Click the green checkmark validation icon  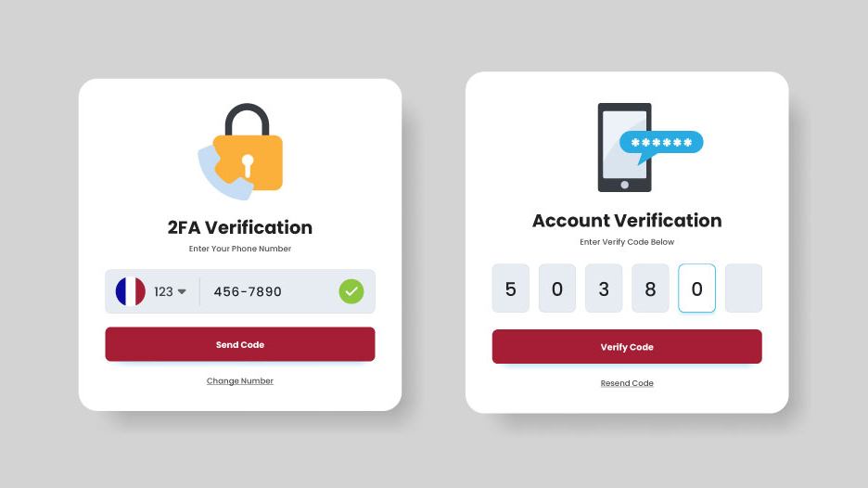pyautogui.click(x=351, y=291)
